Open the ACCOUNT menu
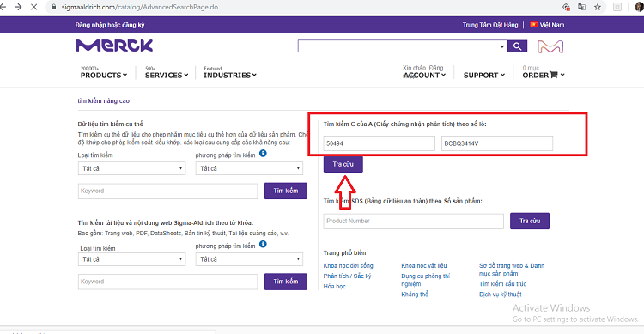The width and height of the screenshot is (644, 334). pyautogui.click(x=424, y=75)
